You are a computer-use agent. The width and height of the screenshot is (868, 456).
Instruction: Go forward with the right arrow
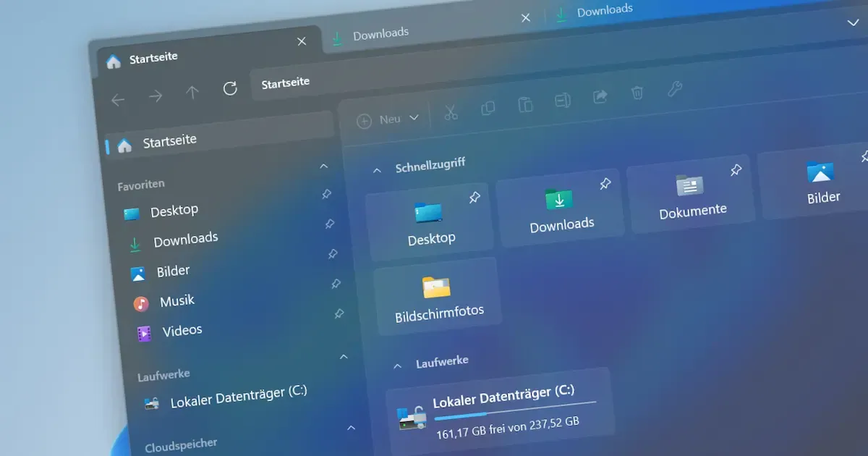(156, 96)
